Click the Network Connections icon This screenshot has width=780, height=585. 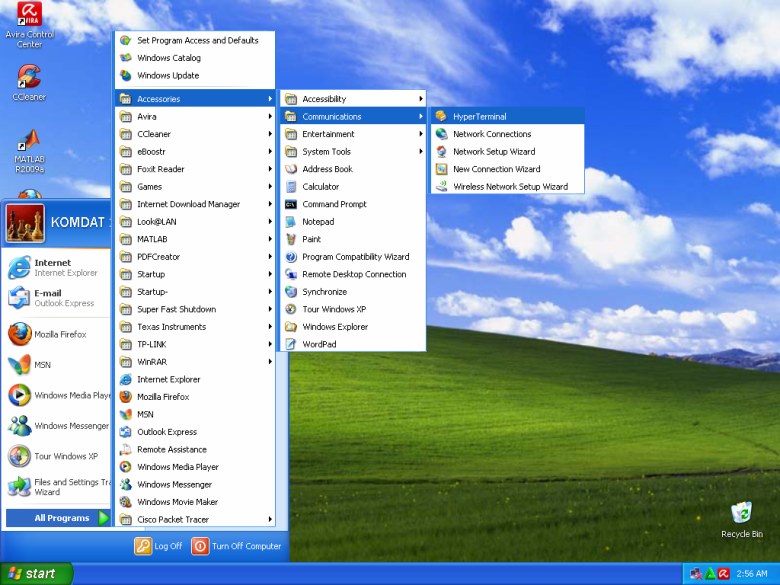441,134
